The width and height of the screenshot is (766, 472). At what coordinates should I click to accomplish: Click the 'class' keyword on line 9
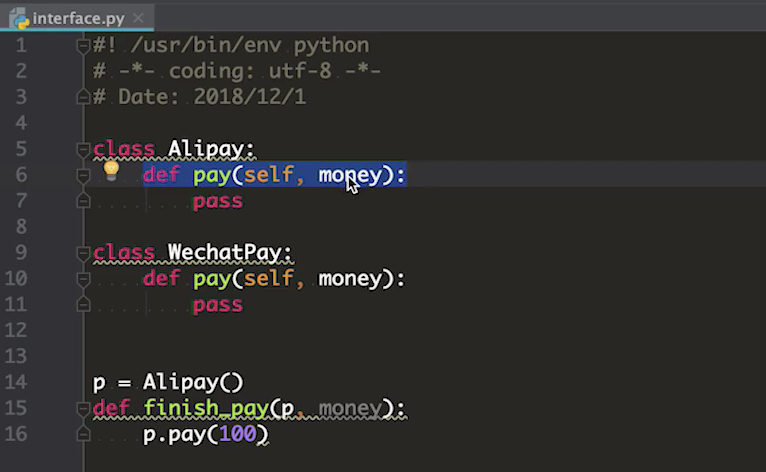coord(124,253)
